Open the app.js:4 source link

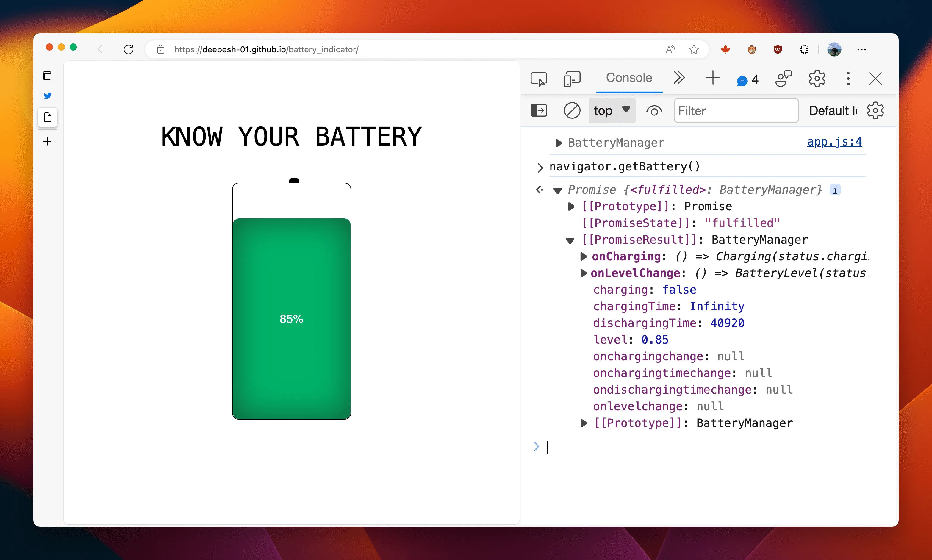[x=834, y=142]
